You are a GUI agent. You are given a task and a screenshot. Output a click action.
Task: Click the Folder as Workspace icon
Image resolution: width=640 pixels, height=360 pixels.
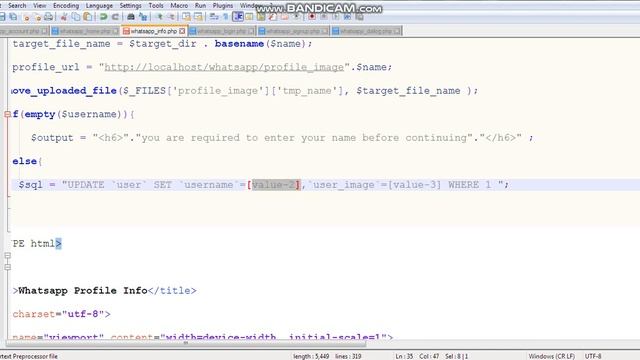pos(284,17)
